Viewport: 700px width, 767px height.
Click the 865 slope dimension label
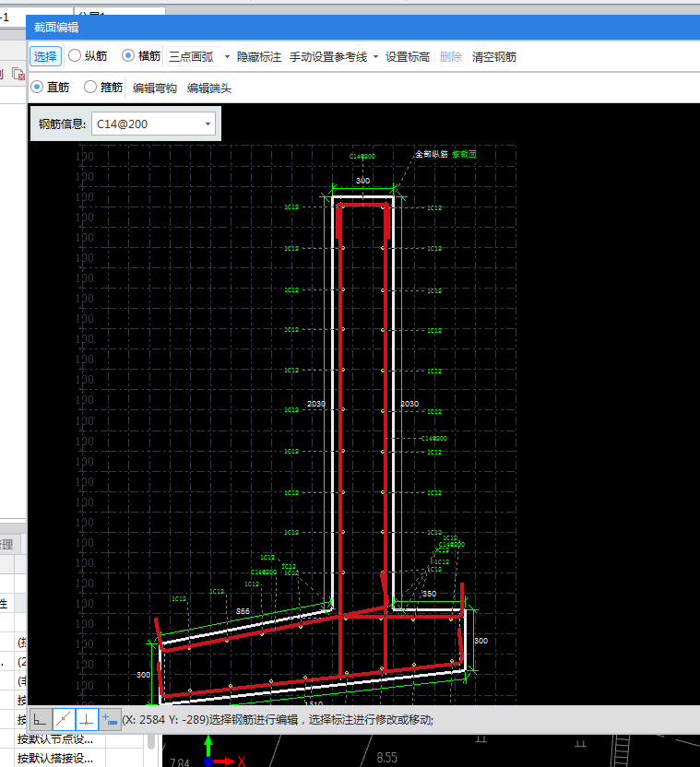(x=243, y=611)
